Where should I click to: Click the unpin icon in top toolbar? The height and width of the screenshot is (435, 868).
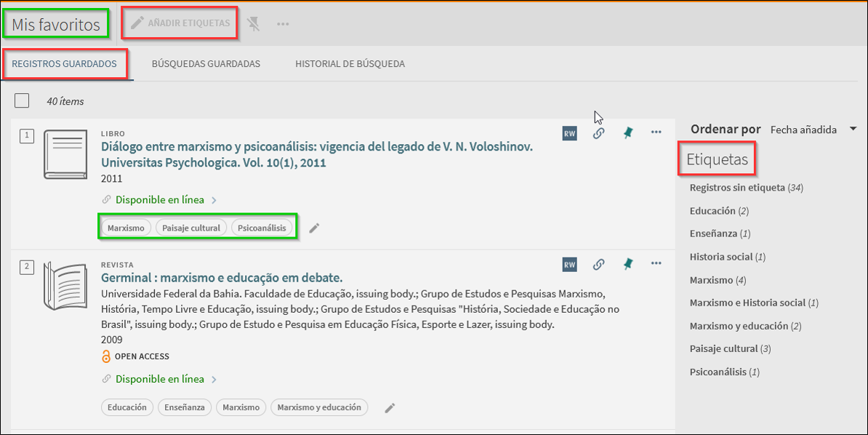point(253,24)
